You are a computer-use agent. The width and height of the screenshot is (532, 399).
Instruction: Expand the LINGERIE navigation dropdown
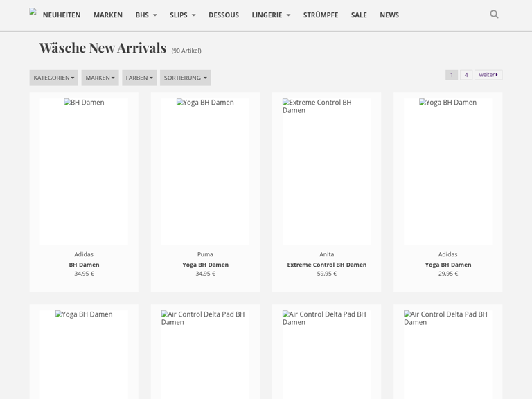coord(271,15)
